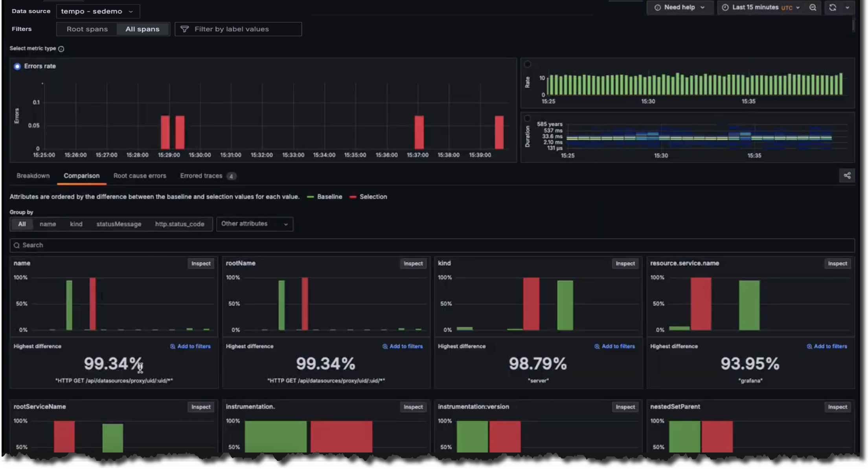Click Inspect on the rootName panel
Screen dimensions: 868x469
click(413, 264)
